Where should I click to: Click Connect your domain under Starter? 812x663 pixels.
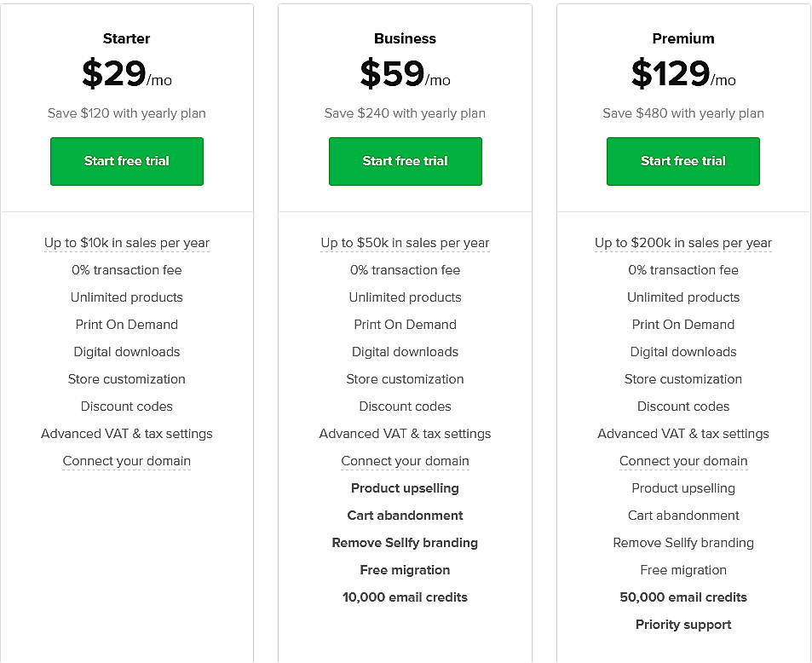pos(126,460)
